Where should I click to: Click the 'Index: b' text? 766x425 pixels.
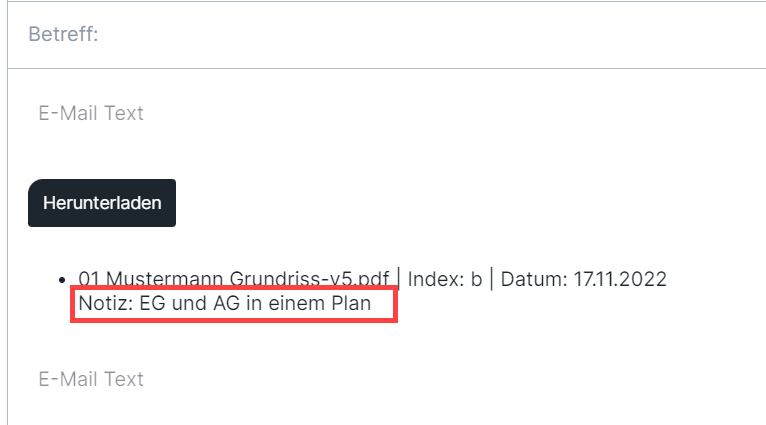(x=445, y=279)
